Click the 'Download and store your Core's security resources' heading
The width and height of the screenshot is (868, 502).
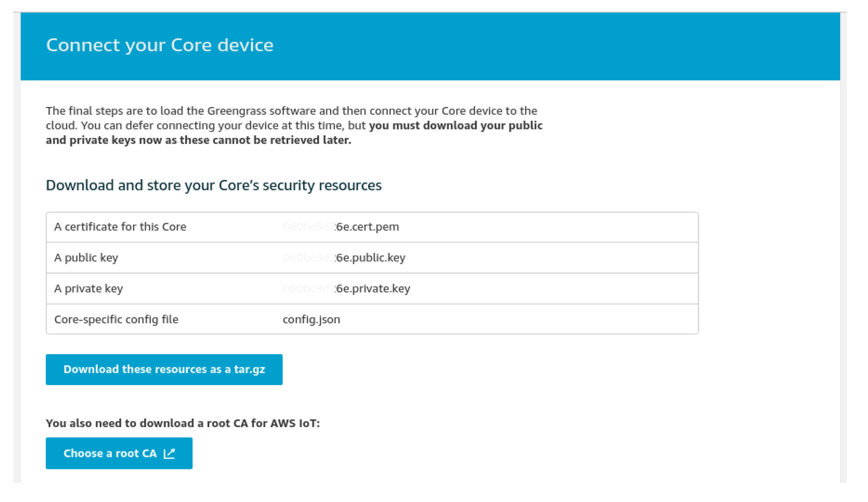(x=214, y=185)
